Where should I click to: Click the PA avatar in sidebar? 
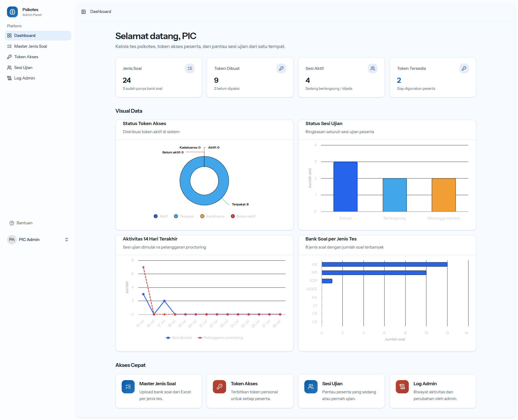tap(12, 239)
